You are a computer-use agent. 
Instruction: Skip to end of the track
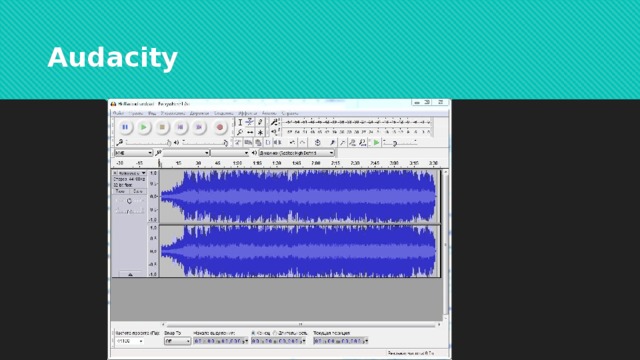coord(199,127)
